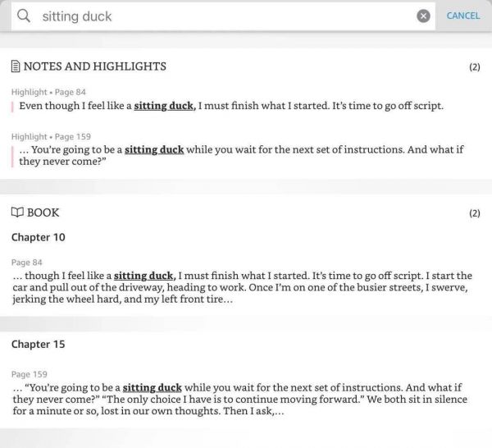This screenshot has height=448, width=492.
Task: Select the NOTES AND HIGHLIGHTS section header
Action: 95,66
